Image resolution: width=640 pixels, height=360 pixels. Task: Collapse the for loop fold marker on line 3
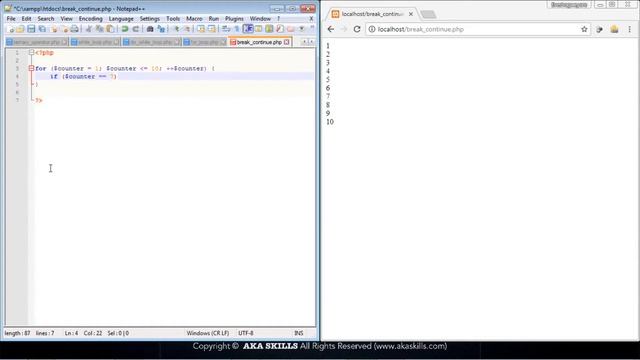(31, 69)
